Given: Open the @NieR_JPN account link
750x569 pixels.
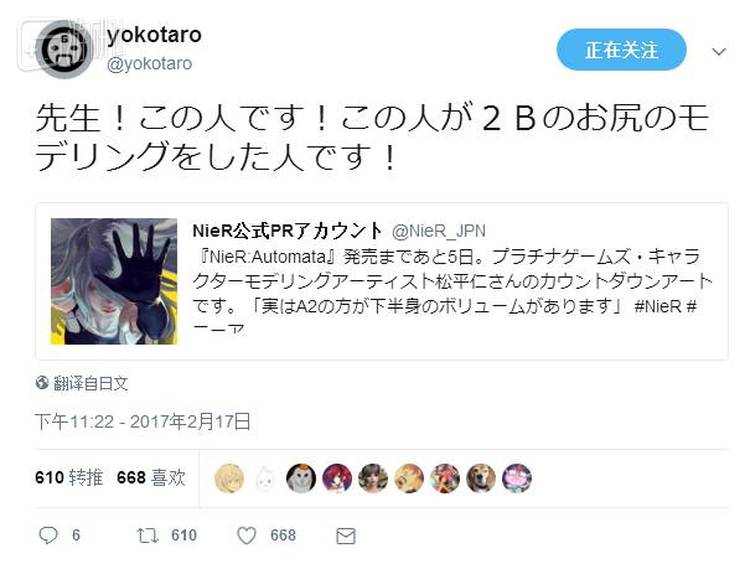Looking at the screenshot, I should [439, 231].
